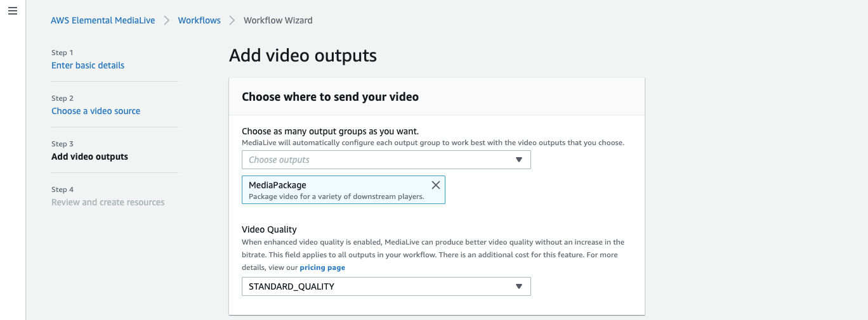Click the Step 2 label
This screenshot has width=868, height=320.
pyautogui.click(x=62, y=98)
